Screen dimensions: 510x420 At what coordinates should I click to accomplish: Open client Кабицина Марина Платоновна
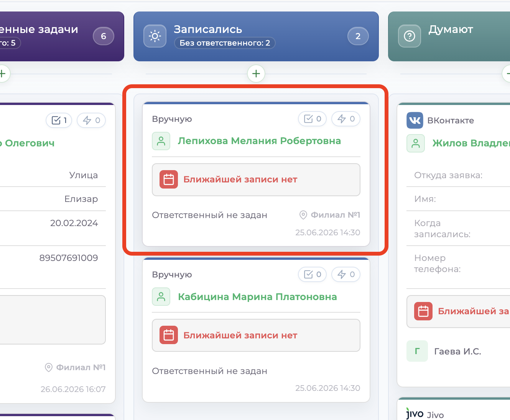tap(257, 297)
